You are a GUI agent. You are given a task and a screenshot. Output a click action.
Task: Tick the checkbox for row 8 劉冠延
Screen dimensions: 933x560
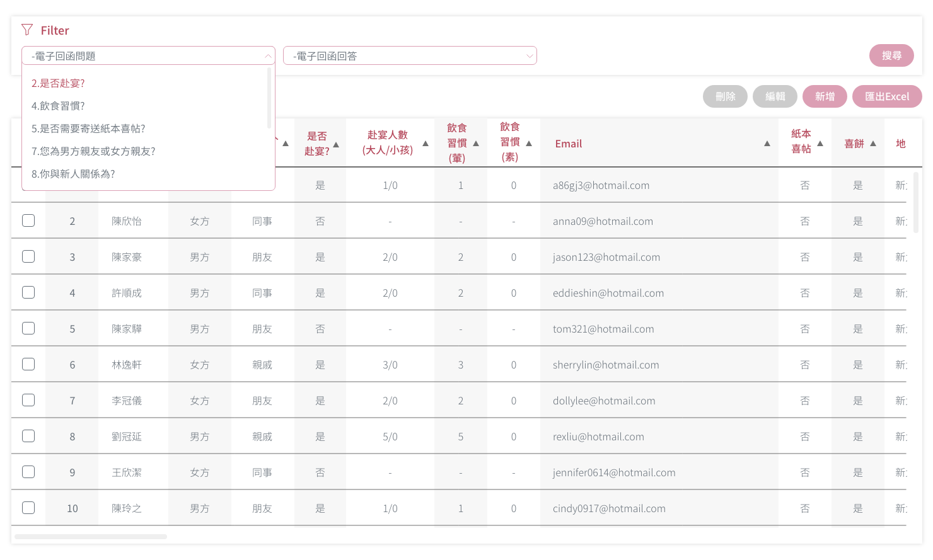click(x=28, y=436)
